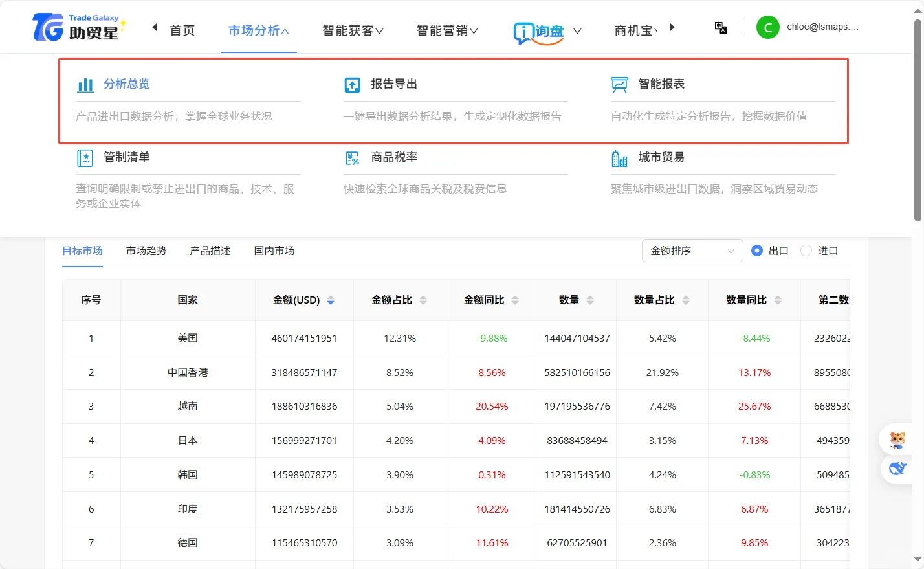Screen dimensions: 924x569
Task: Open the 商品税率 tariff icon
Action: click(351, 157)
